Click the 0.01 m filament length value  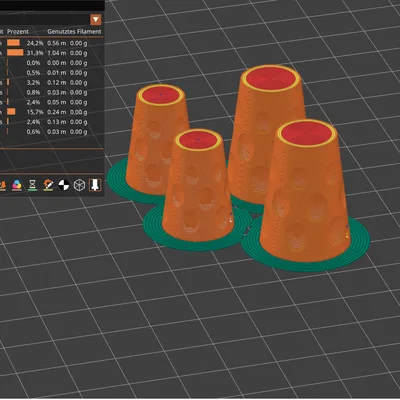tap(56, 73)
